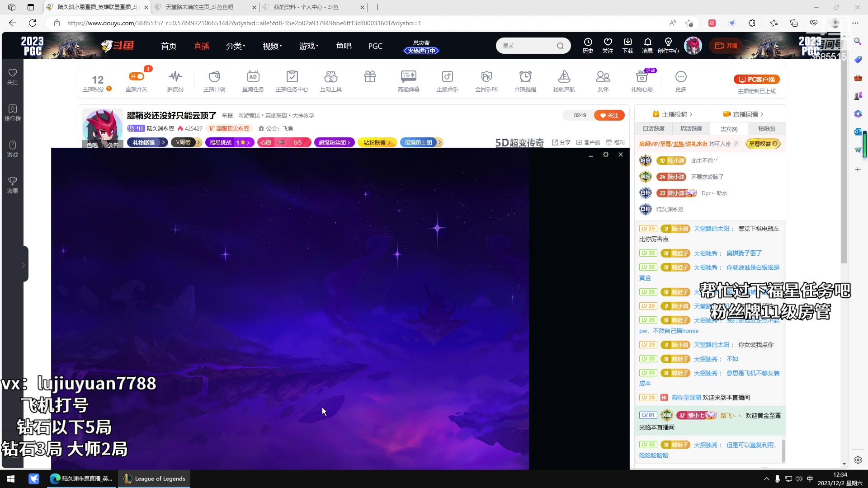868x488 pixels.
Task: Click the user avatar in header
Action: click(x=693, y=46)
